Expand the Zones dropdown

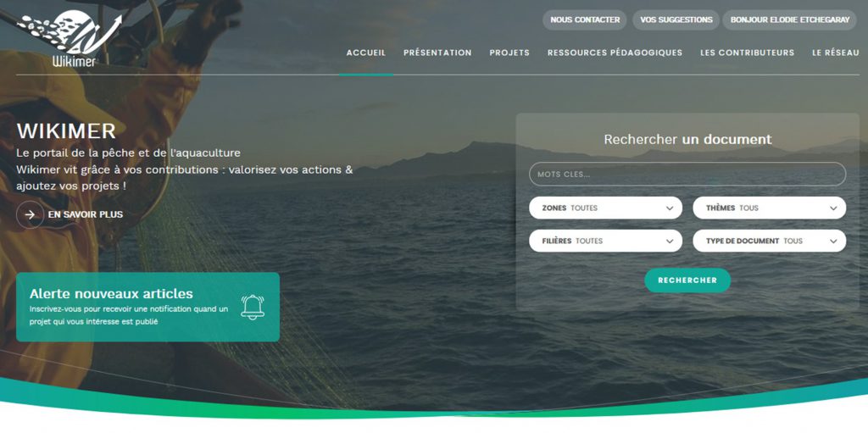pyautogui.click(x=605, y=208)
